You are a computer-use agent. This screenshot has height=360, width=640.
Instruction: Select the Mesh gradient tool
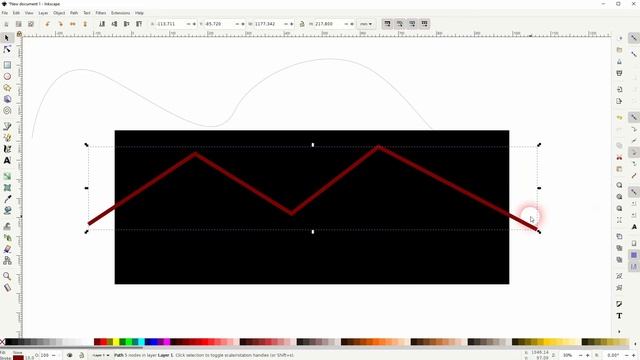tap(7, 188)
